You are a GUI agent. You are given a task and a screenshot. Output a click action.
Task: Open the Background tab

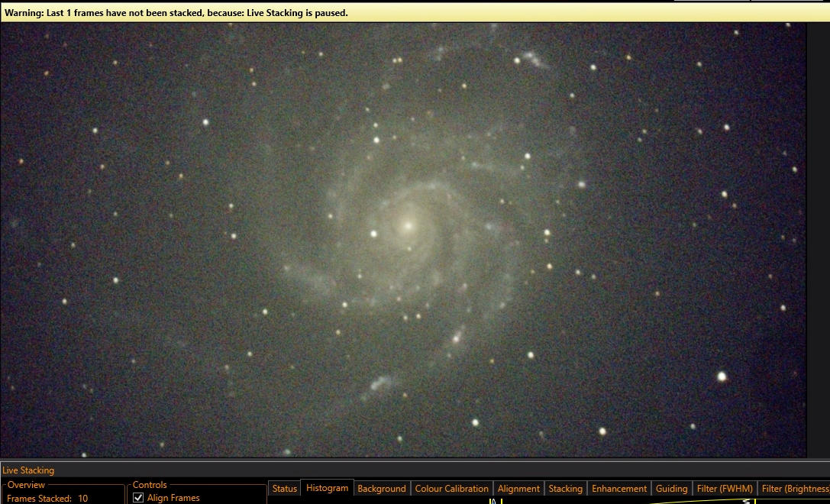point(382,488)
